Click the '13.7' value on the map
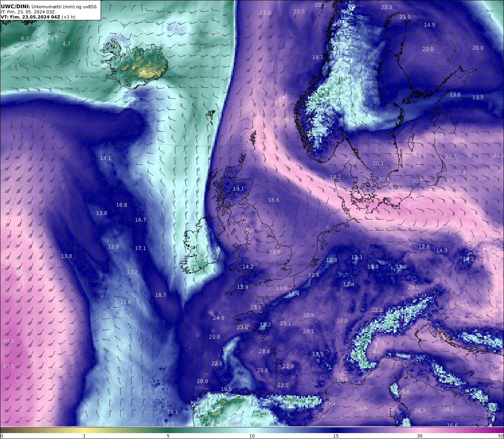This screenshot has width=504, height=439. click(x=478, y=98)
